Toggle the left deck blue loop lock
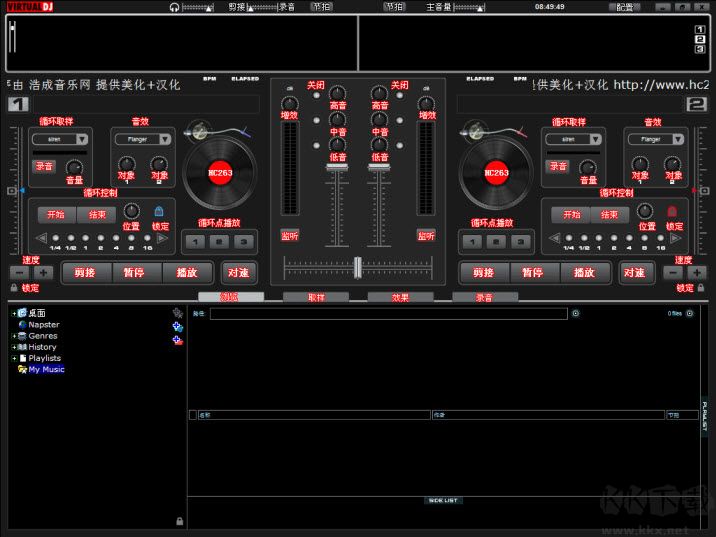The image size is (716, 537). point(158,212)
